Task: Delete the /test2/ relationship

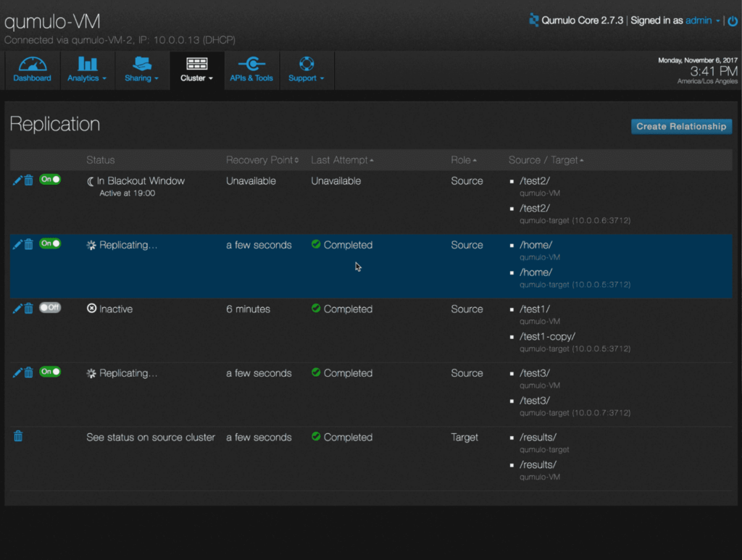Action: [x=29, y=180]
